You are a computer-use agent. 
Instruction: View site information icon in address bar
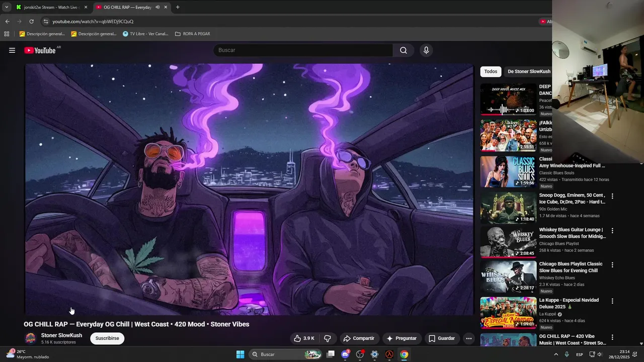(46, 22)
